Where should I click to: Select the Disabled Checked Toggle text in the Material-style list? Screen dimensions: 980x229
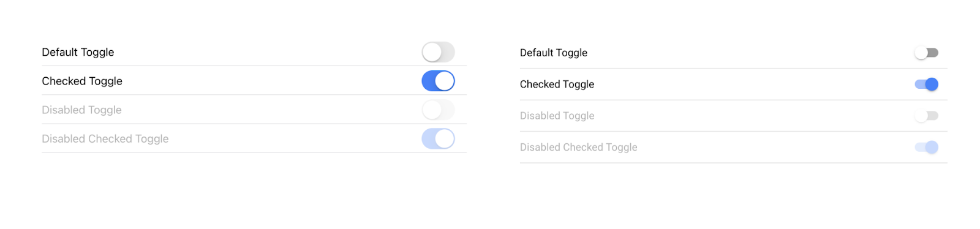578,148
